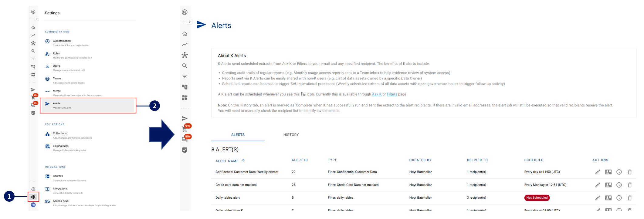Switch to the History tab
644x219 pixels.
click(291, 135)
